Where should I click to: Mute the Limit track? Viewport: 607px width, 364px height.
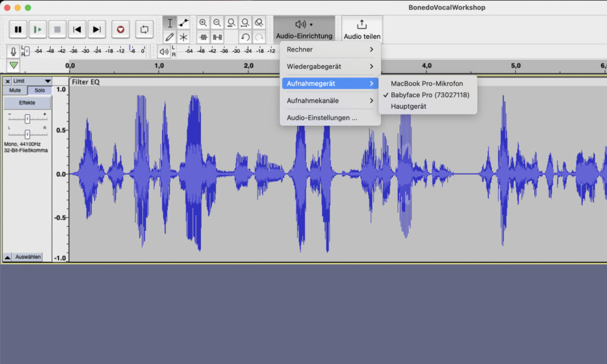pos(15,90)
